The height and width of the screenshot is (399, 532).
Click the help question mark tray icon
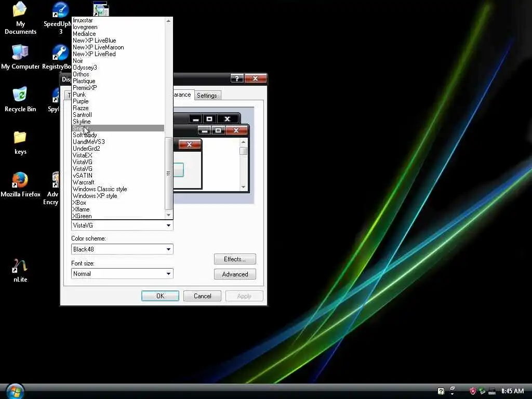441,391
